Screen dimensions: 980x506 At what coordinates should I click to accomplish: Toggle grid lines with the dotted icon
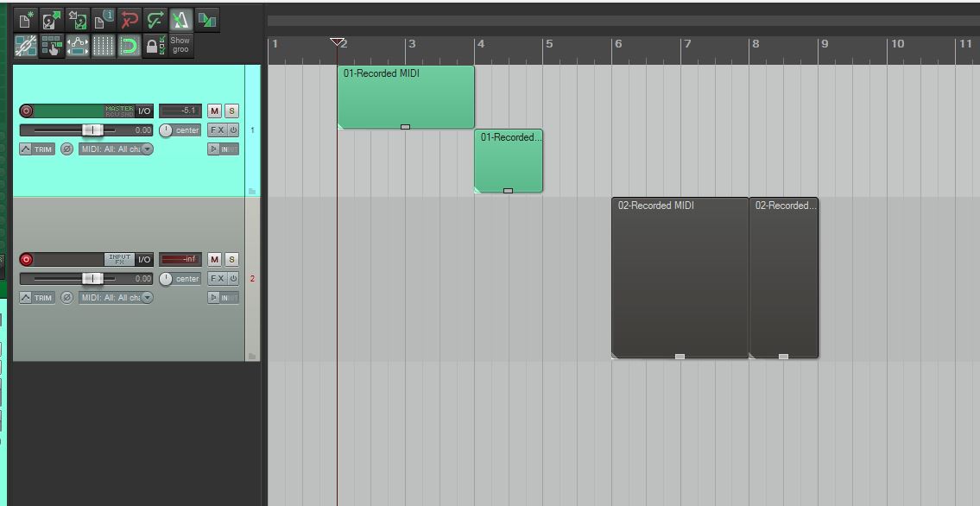[103, 47]
